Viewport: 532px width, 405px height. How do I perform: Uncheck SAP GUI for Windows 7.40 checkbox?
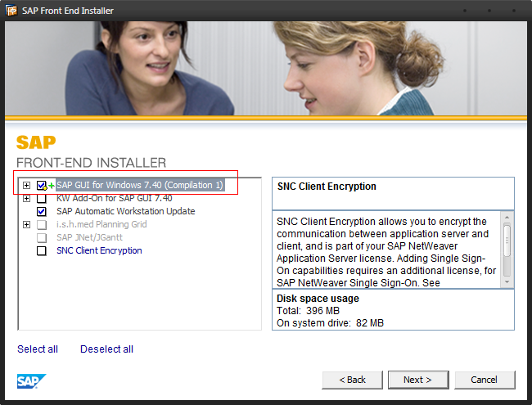42,186
